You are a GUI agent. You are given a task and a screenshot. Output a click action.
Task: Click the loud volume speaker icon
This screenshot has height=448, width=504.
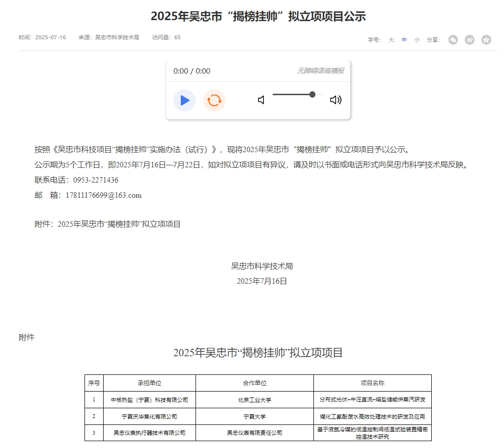336,100
